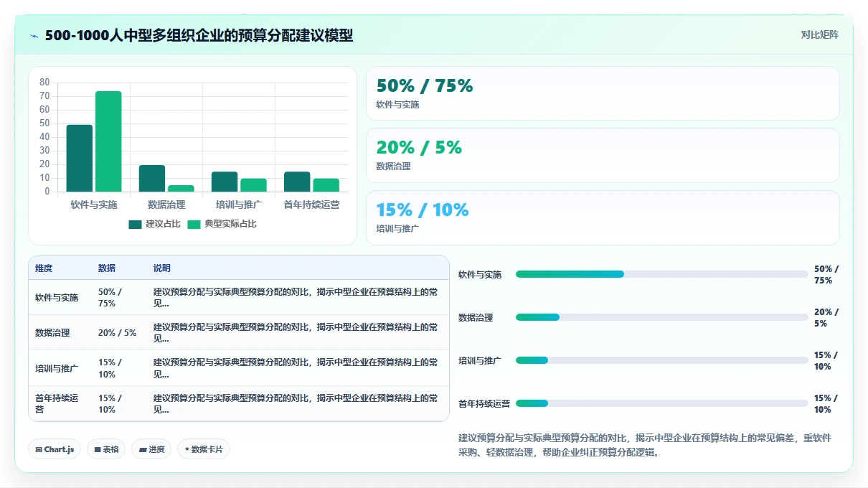Click the dark 数据治理 bar in the chart
Viewport: 868px width, 488px height.
click(x=152, y=178)
